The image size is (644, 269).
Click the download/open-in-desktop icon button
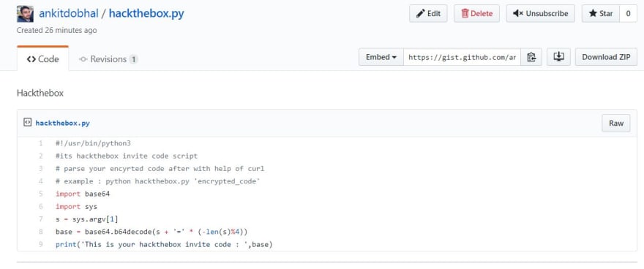[558, 57]
